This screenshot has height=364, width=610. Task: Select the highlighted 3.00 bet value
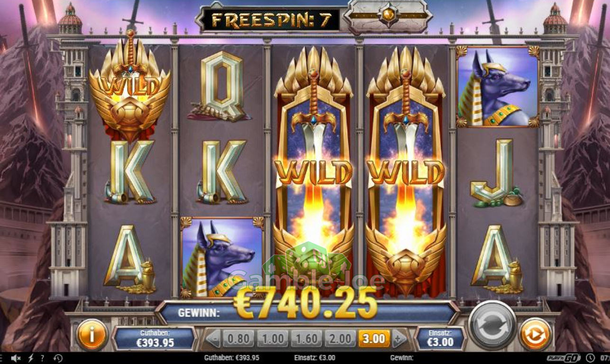[x=374, y=339]
